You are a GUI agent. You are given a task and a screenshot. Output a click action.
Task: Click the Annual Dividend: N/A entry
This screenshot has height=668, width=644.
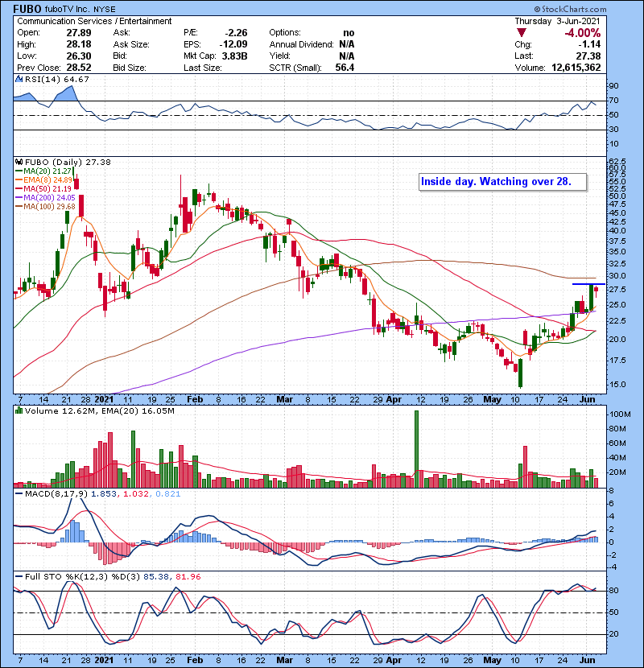(312, 44)
